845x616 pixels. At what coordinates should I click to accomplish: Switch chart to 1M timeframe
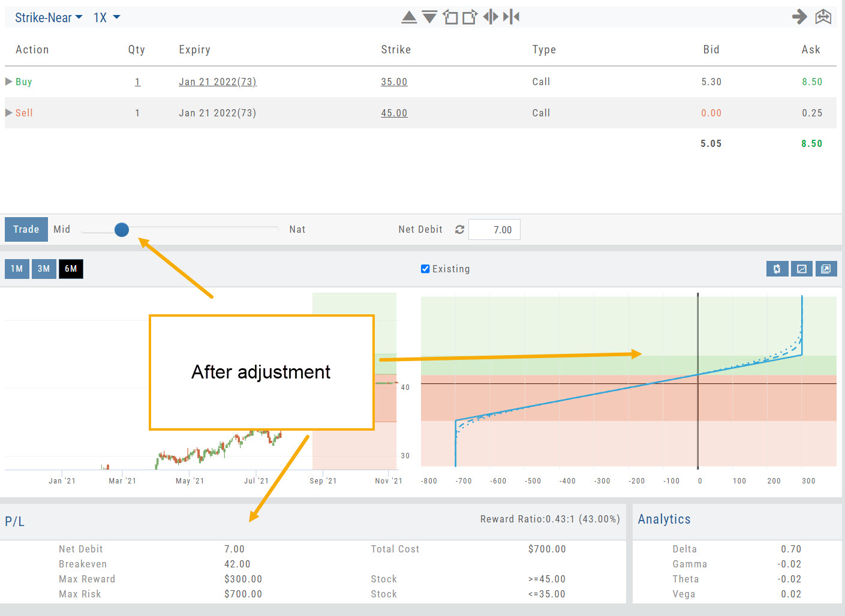tap(17, 269)
